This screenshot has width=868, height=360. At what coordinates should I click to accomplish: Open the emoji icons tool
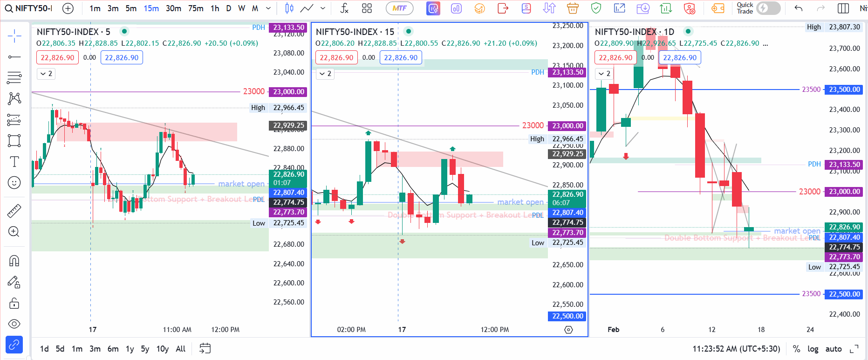click(14, 183)
